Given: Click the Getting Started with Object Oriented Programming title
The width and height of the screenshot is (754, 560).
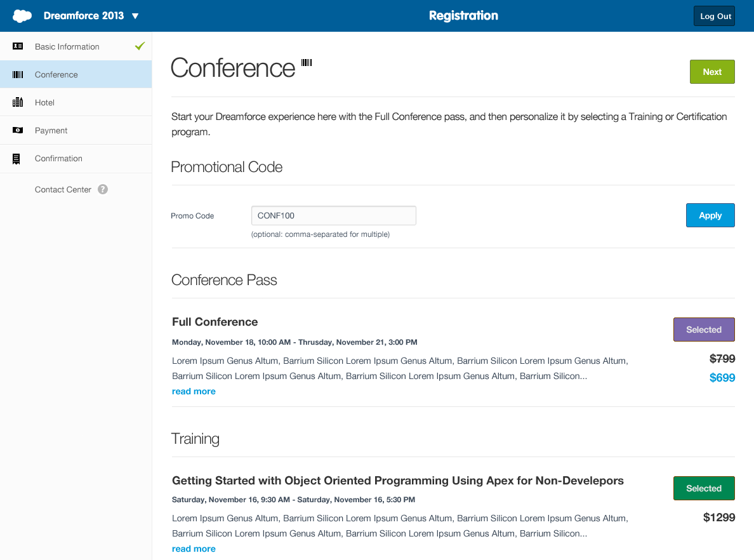Looking at the screenshot, I should [398, 481].
